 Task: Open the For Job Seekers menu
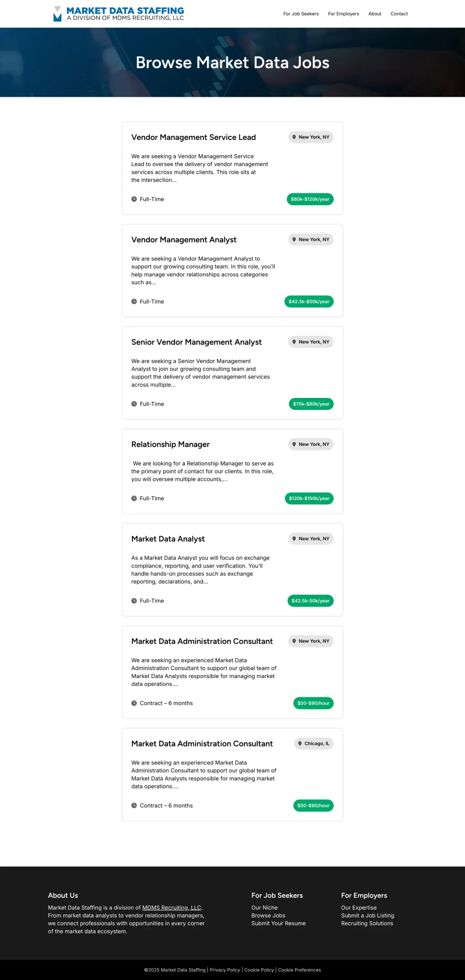point(301,14)
